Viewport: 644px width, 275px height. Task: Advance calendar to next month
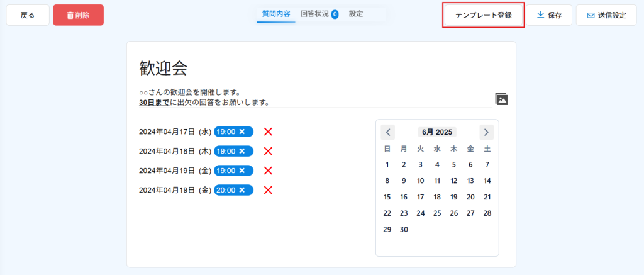(486, 132)
